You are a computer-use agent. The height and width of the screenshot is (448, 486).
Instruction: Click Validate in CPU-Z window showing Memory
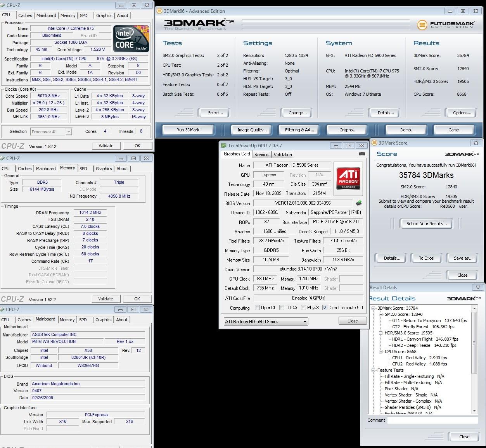106,299
